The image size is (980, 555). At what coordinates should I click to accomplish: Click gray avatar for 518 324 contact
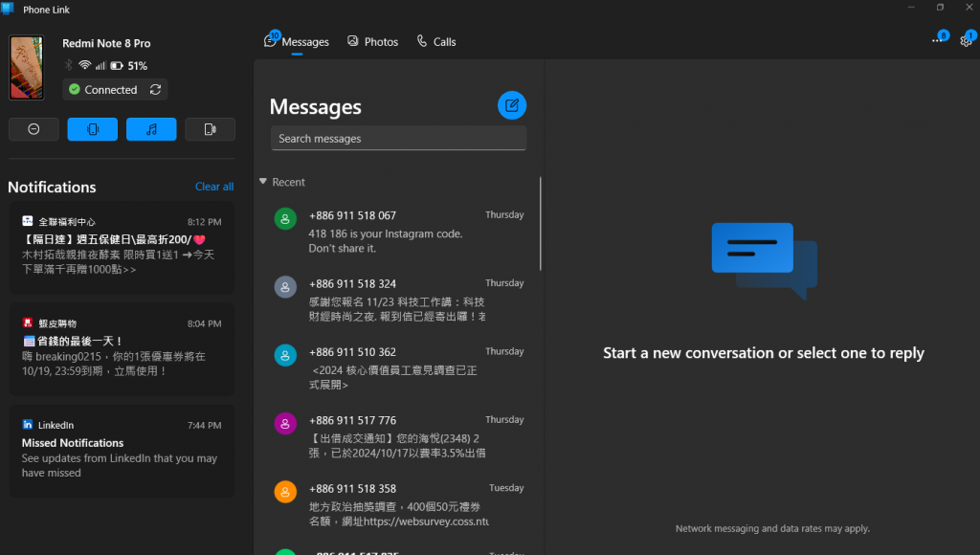285,287
